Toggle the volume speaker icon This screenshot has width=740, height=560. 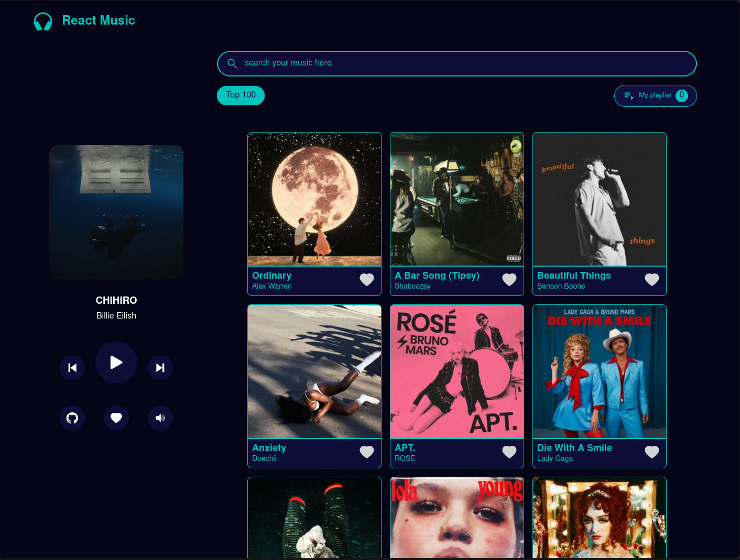click(160, 418)
